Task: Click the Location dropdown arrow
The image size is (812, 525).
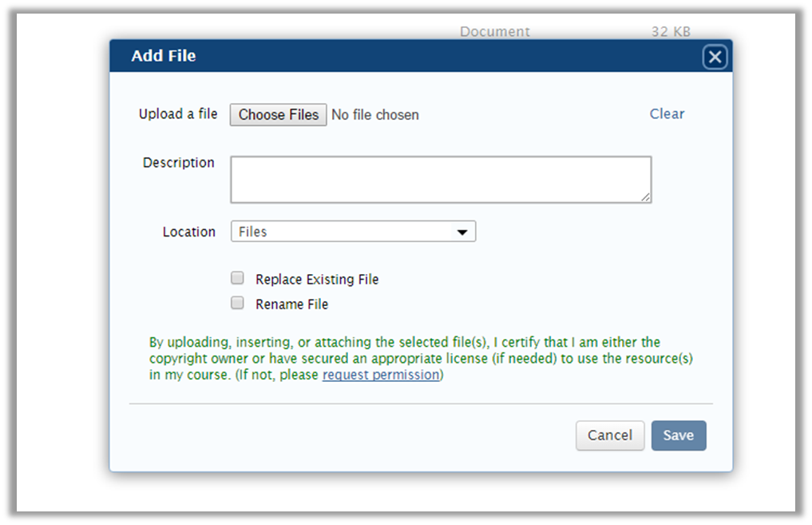Action: pos(461,232)
